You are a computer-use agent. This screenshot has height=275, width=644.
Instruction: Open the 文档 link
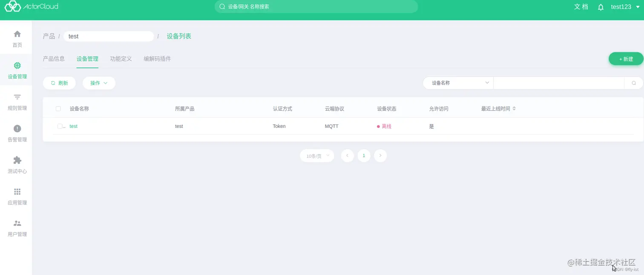581,7
